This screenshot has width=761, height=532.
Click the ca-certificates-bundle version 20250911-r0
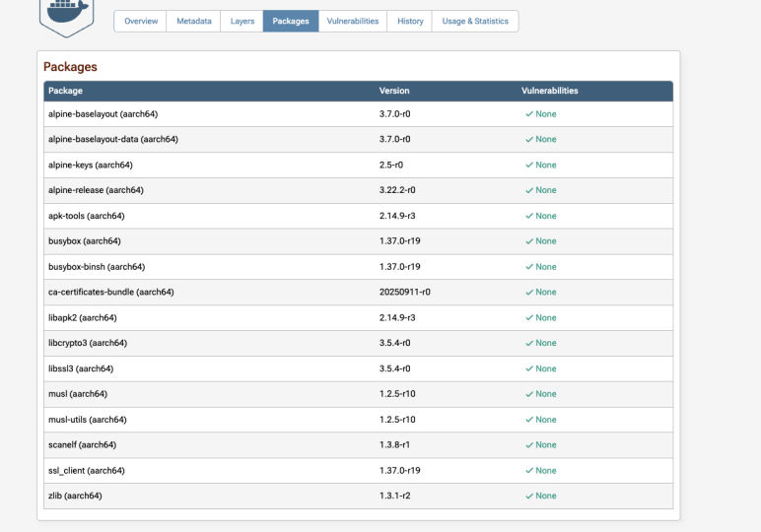[404, 293]
